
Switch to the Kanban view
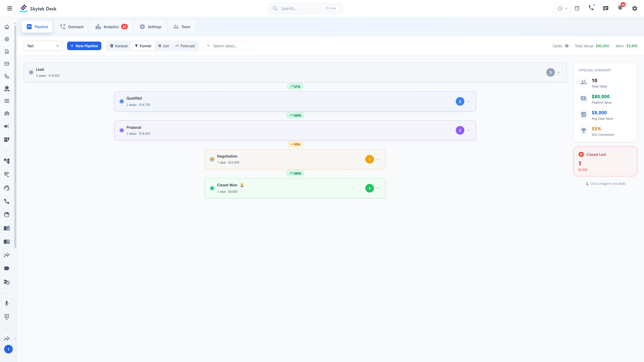click(x=118, y=46)
